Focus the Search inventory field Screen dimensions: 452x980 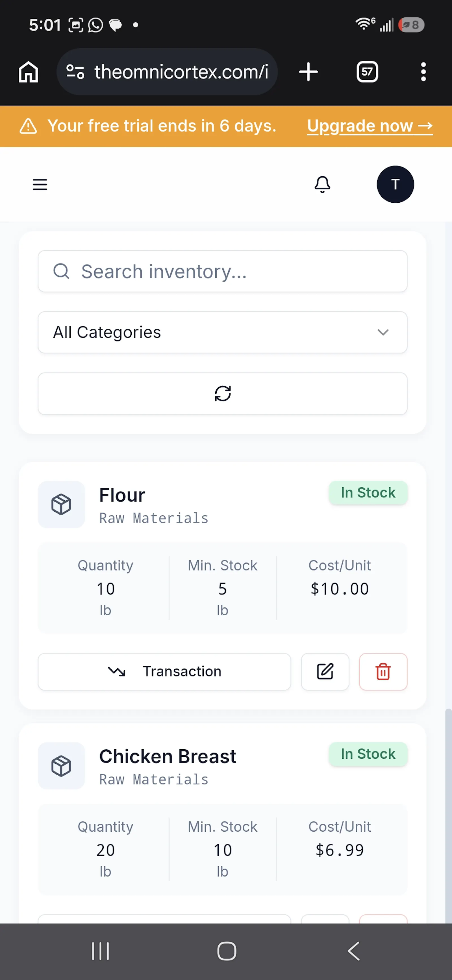click(222, 271)
